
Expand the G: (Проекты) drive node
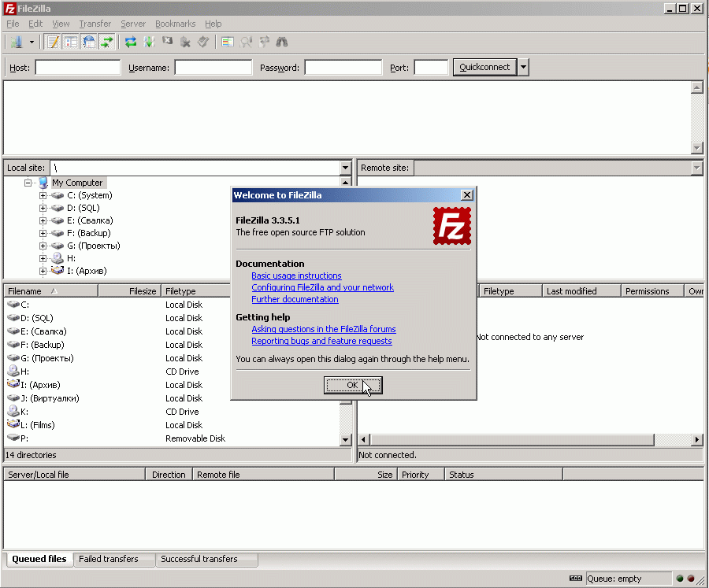coord(43,246)
